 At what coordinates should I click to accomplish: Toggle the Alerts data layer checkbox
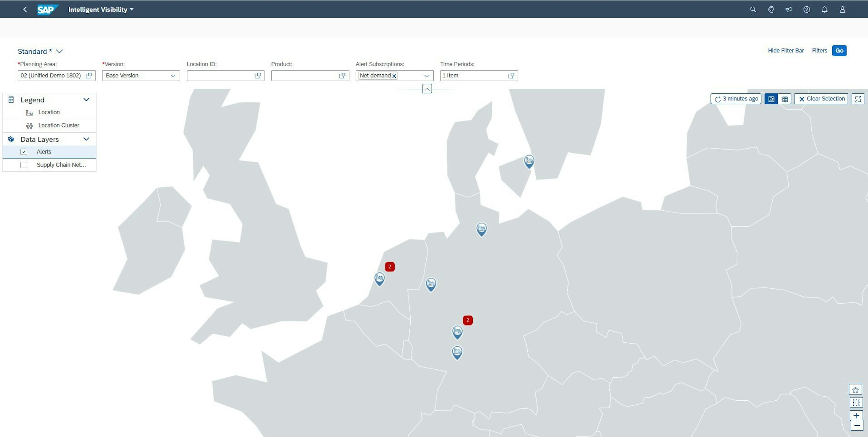coord(23,151)
